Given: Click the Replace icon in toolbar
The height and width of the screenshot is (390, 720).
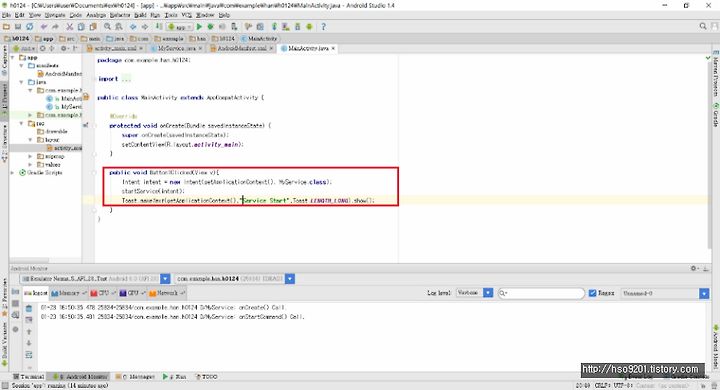Looking at the screenshot, I should tap(118, 27).
